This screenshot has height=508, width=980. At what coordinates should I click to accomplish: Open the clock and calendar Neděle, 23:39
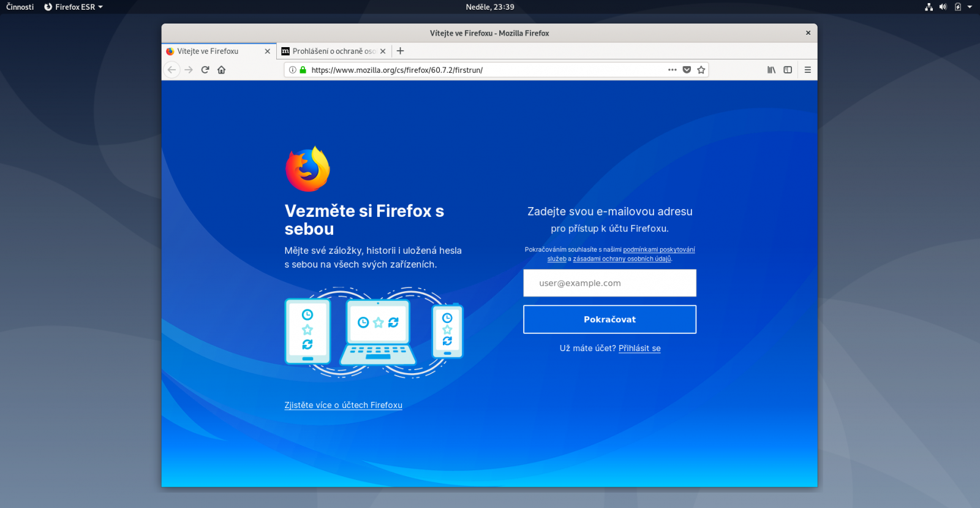pyautogui.click(x=490, y=7)
